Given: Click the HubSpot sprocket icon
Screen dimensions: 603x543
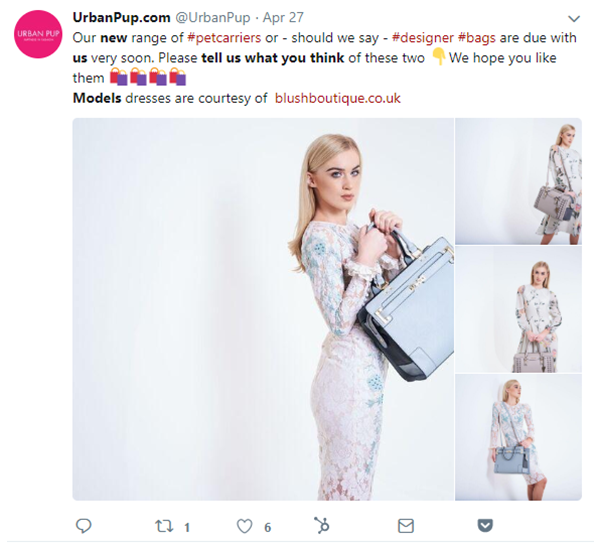Looking at the screenshot, I should [x=322, y=525].
